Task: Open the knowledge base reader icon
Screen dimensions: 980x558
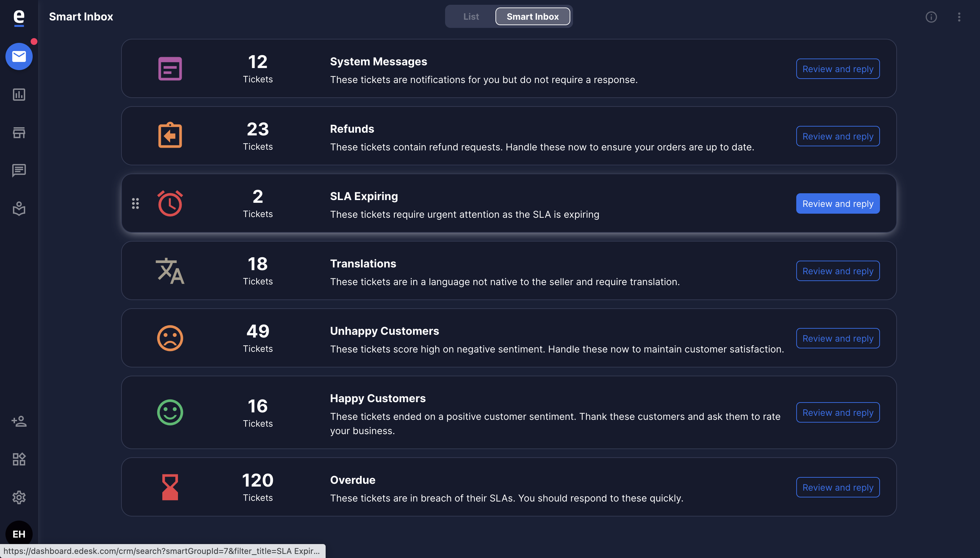Action: click(x=19, y=209)
